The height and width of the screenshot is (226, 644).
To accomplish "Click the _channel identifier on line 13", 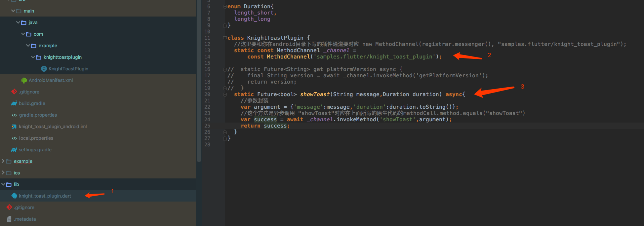I will tap(336, 51).
